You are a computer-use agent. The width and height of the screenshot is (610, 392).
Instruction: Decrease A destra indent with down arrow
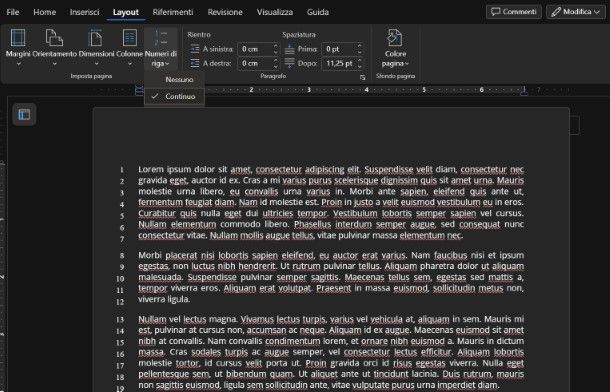276,66
